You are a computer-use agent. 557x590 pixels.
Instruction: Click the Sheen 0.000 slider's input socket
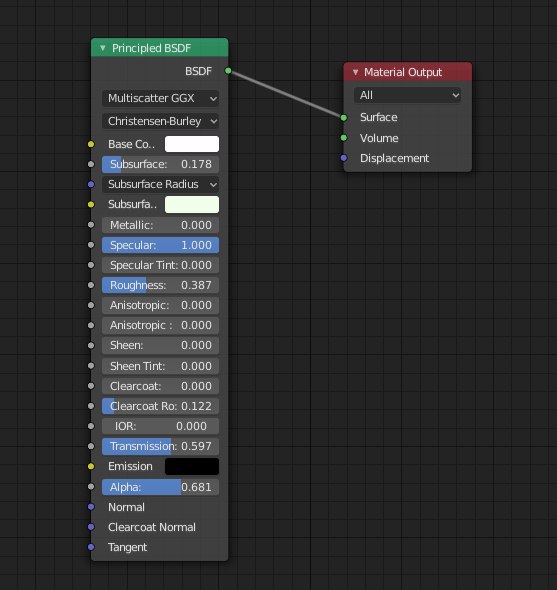pos(91,345)
